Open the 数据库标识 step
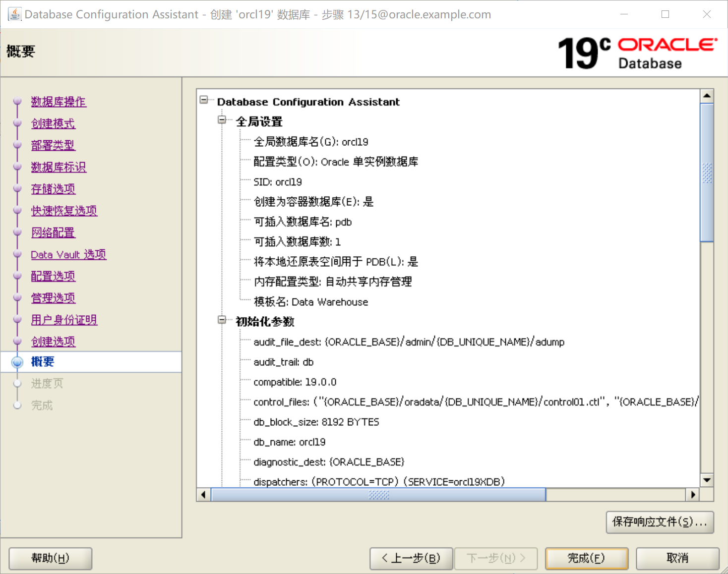The width and height of the screenshot is (728, 574). (59, 167)
